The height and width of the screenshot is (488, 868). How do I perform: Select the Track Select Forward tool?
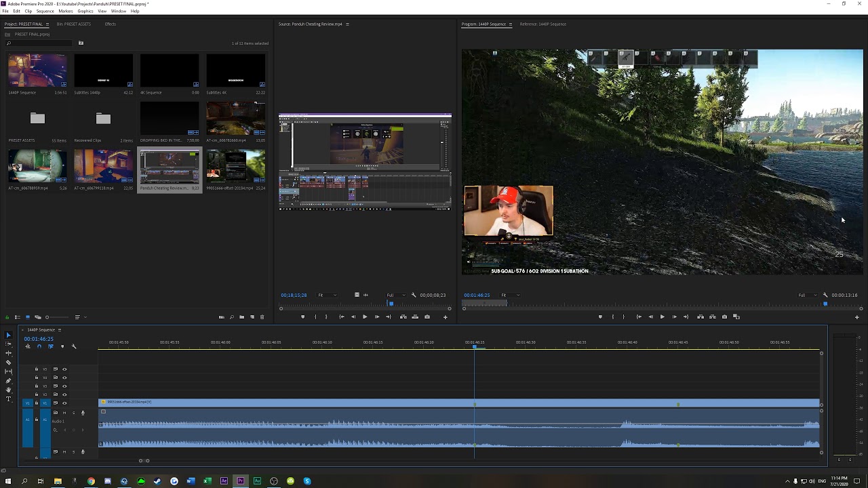tap(8, 344)
